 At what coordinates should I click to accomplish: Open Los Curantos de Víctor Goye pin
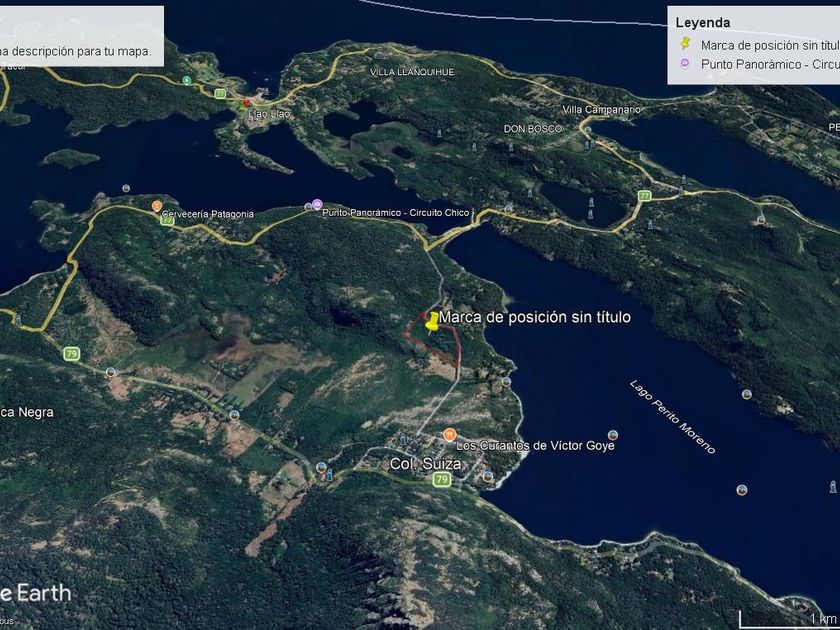tap(449, 434)
